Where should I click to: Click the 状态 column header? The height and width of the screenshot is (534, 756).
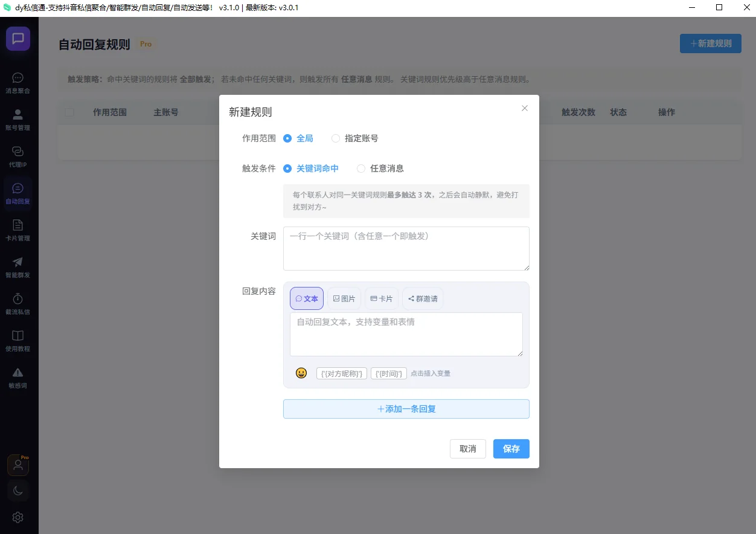618,112
